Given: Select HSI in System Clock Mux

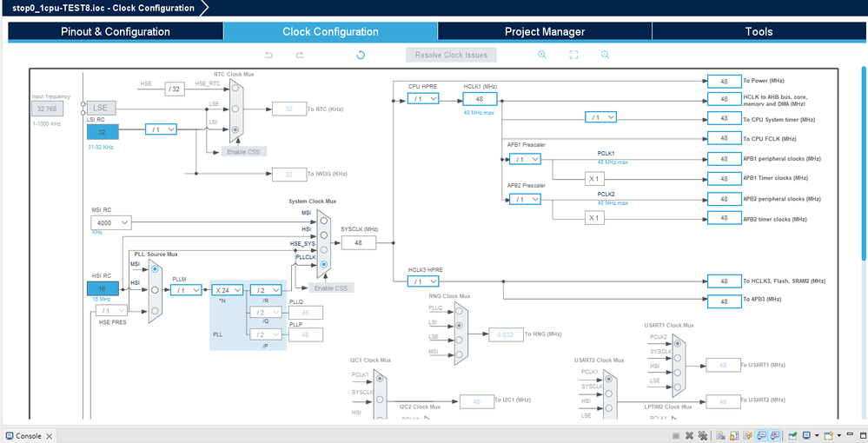Looking at the screenshot, I should coord(324,235).
